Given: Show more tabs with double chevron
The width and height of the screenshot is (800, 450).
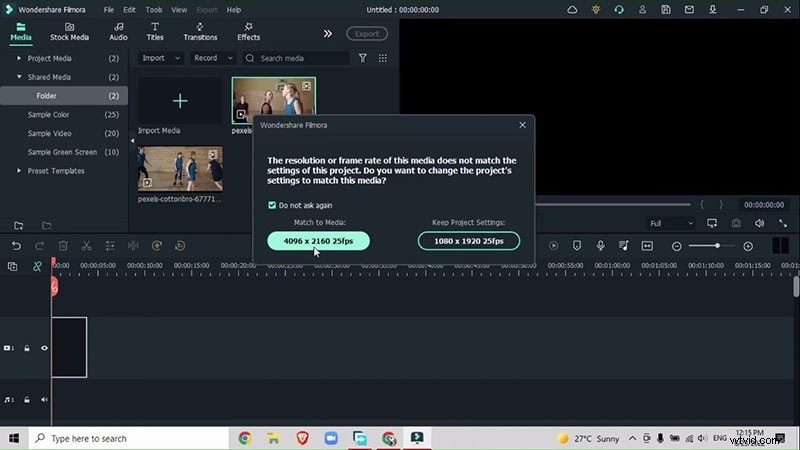Looking at the screenshot, I should click(328, 34).
